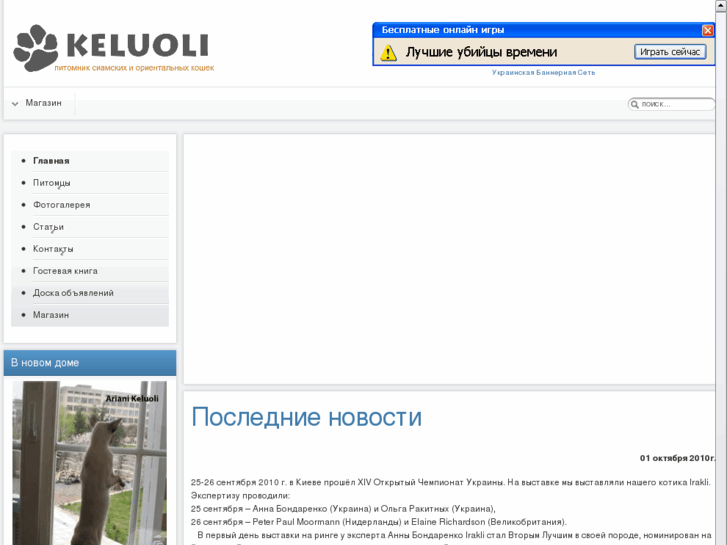This screenshot has height=545, width=727.
Task: Click the Играть сейчас button
Action: pyautogui.click(x=670, y=52)
